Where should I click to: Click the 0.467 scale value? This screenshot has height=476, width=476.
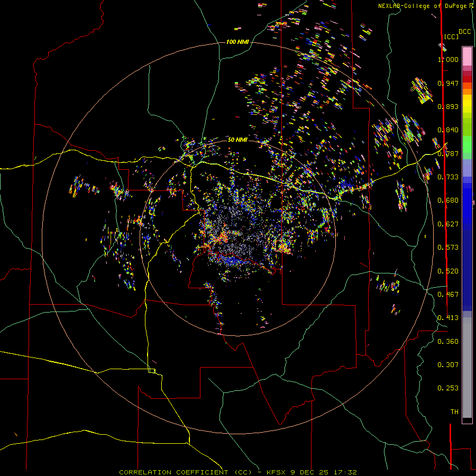click(448, 295)
